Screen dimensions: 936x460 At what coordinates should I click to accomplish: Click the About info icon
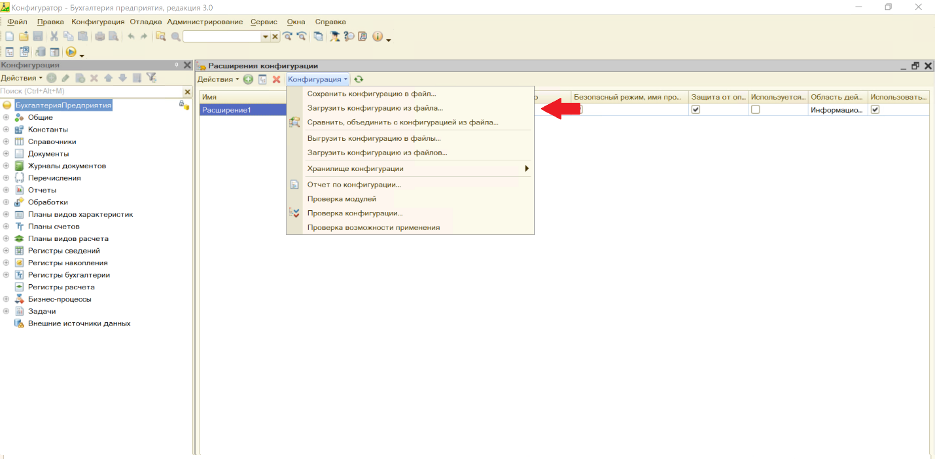(x=377, y=36)
